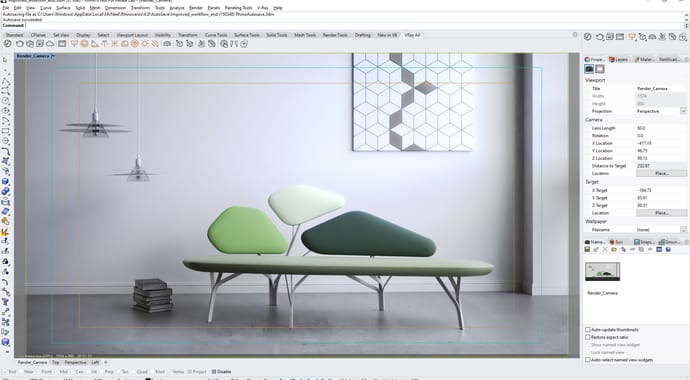Switch to the Viewport Layout toolbar tab
Screen dimensions: 690x380
132,35
